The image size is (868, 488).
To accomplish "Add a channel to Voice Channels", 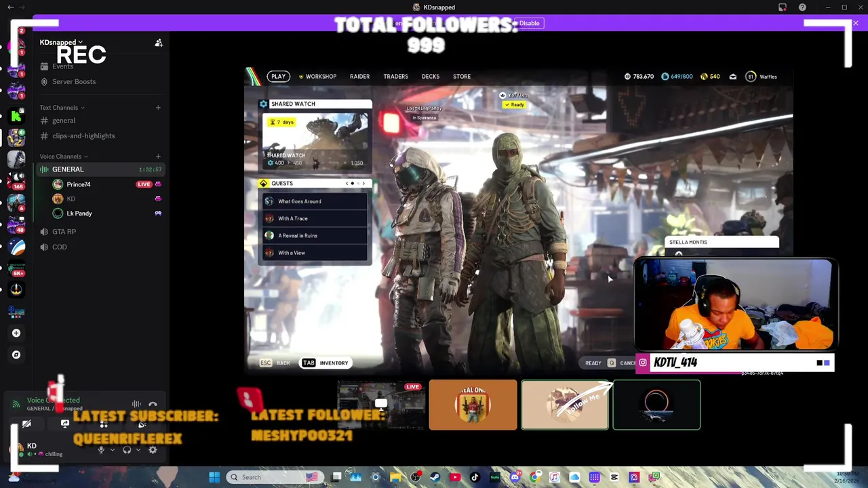I will [158, 156].
